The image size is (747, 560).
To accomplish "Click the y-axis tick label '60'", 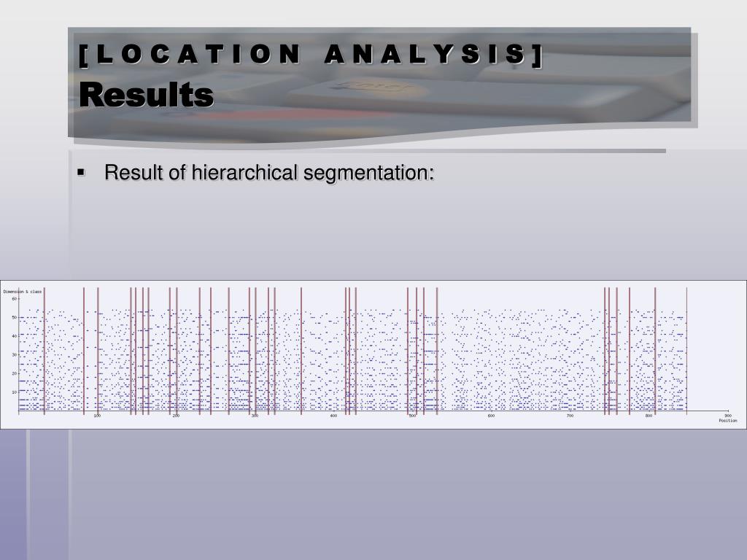I will (x=15, y=298).
